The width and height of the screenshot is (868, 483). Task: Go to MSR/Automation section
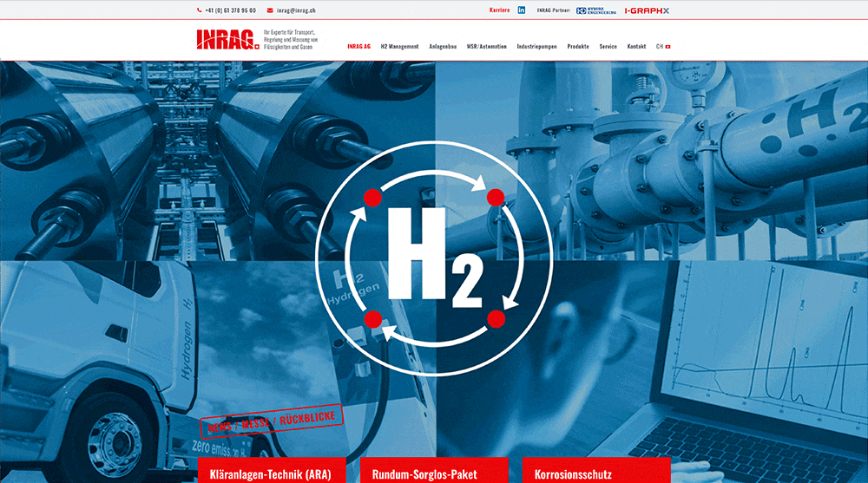click(x=486, y=46)
